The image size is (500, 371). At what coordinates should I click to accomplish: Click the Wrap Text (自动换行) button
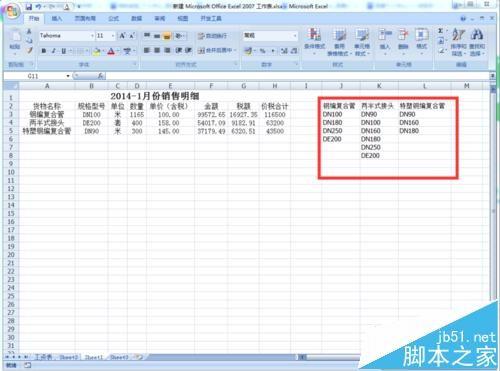coord(212,36)
